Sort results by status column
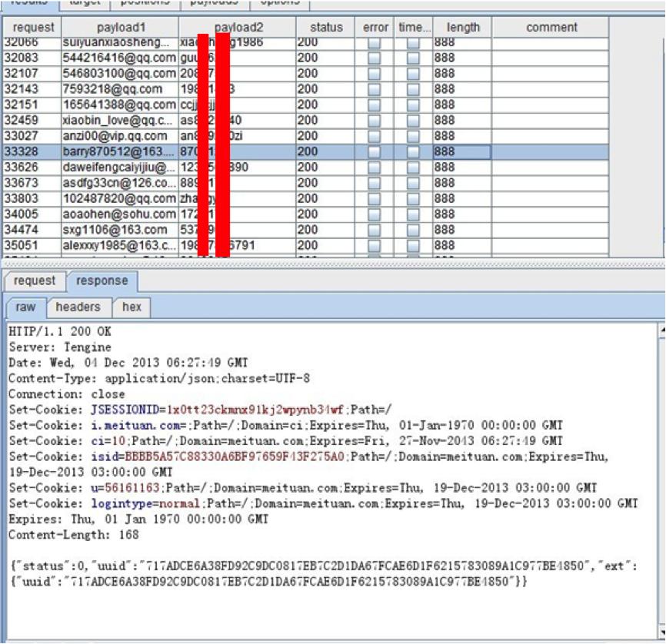Viewport: 666px width, 644px height. [x=325, y=28]
